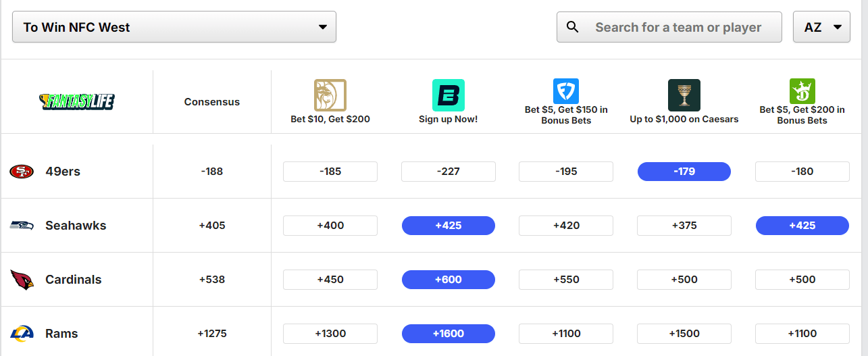Screen dimensions: 868x356
Task: Click the search for team or player field
Action: (x=678, y=27)
